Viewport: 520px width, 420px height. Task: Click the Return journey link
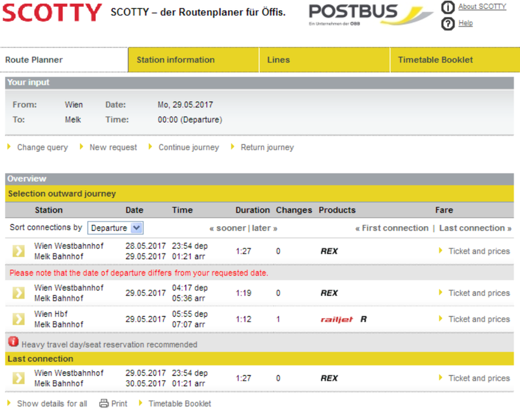267,148
